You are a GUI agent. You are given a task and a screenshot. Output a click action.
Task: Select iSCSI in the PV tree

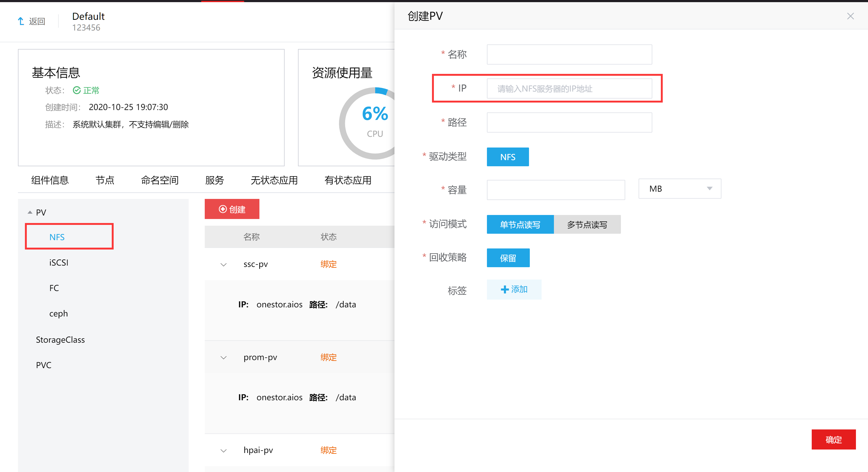[59, 263]
